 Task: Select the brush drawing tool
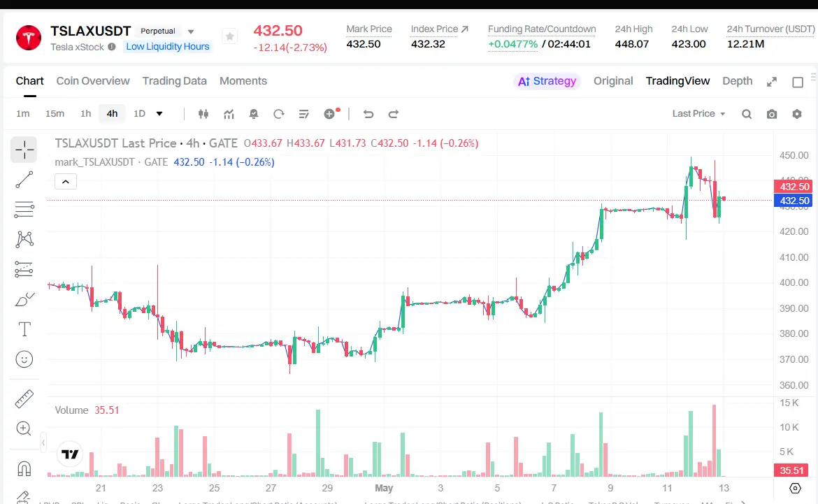coord(24,299)
